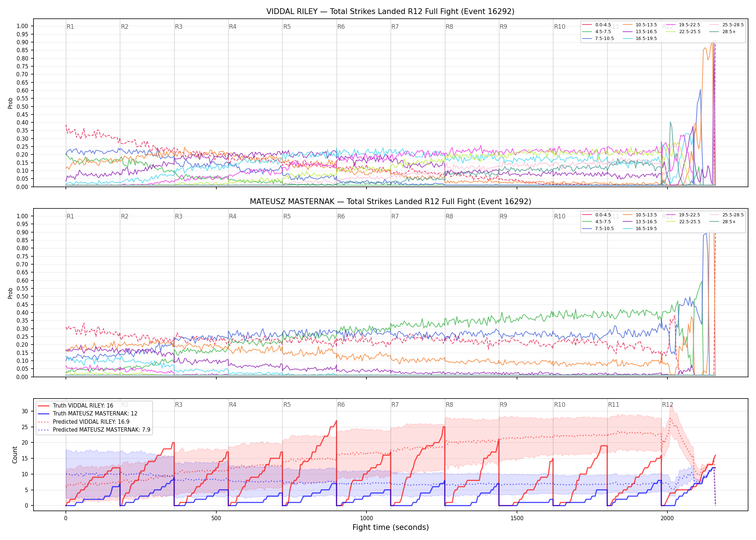This screenshot has height=540, width=756.
Task: Click 0.25 y-tick in Masternak chart
Action: point(22,337)
